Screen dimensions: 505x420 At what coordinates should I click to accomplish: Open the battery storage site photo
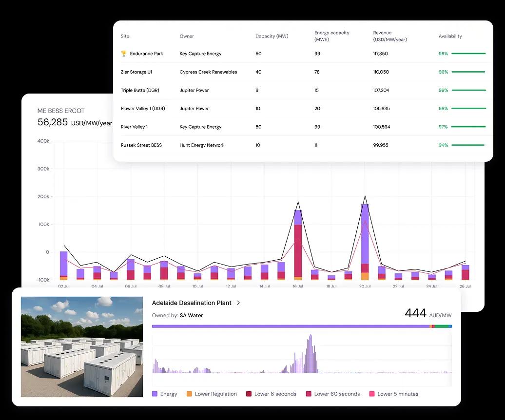point(82,346)
